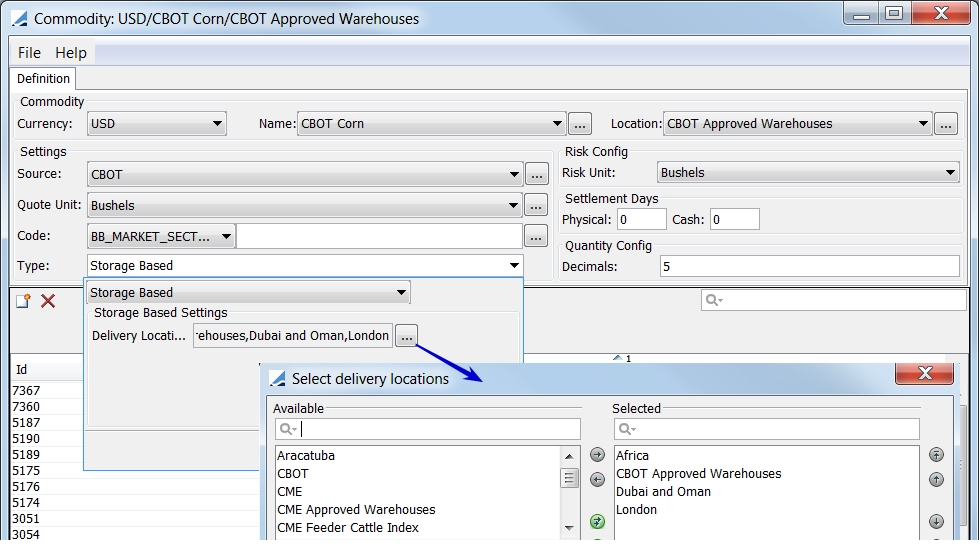The width and height of the screenshot is (979, 552).
Task: Open delivery locations ellipsis button
Action: pos(406,336)
